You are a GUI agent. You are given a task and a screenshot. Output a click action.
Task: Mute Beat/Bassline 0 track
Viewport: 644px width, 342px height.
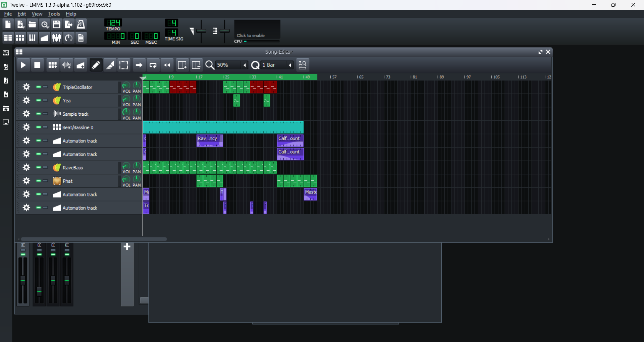click(39, 127)
